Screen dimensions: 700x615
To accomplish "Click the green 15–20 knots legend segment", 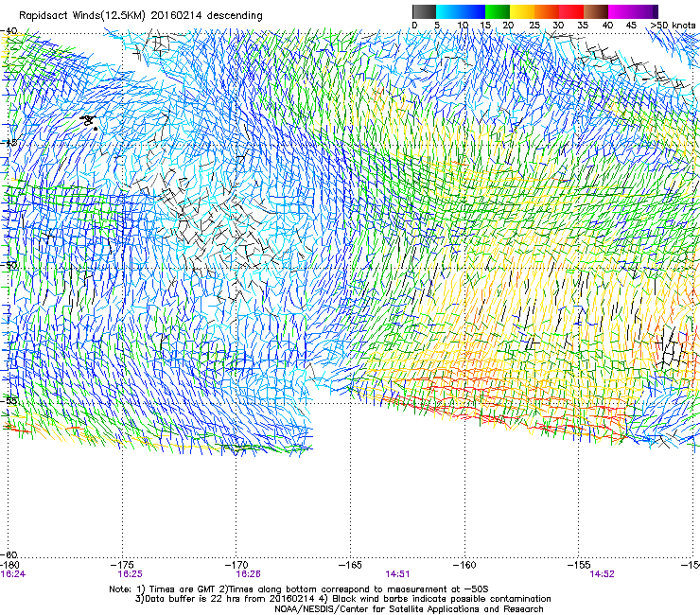I will 497,11.
